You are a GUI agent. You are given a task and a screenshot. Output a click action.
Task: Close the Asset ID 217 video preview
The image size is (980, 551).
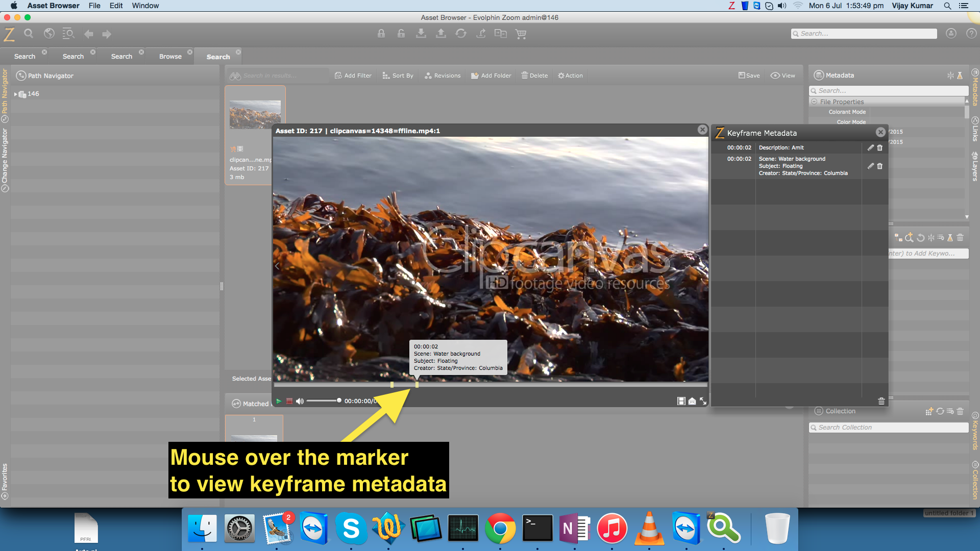pos(703,130)
